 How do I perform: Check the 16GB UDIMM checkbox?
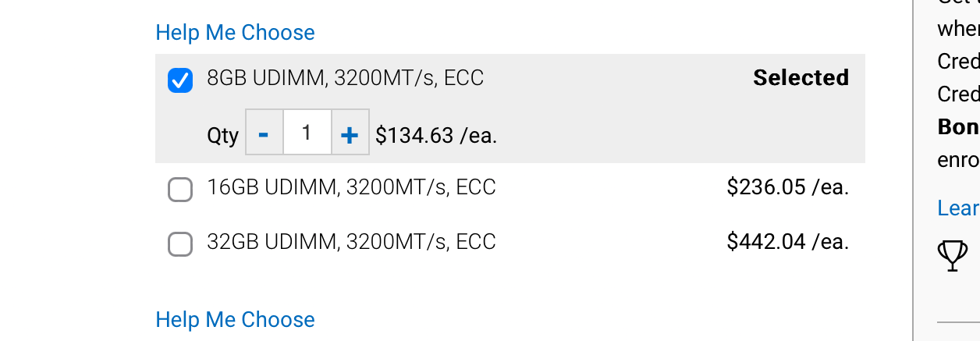(180, 190)
